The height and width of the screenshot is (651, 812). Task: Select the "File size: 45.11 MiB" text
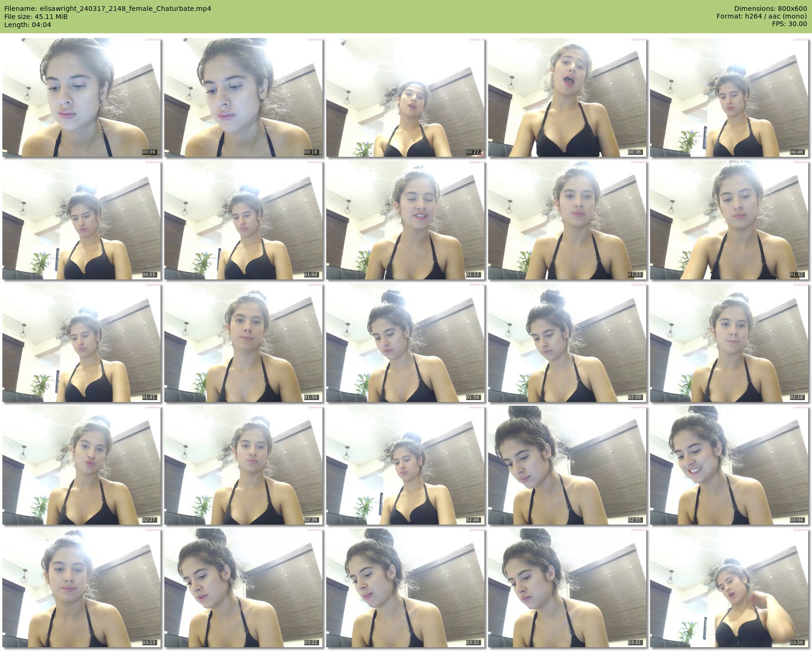[x=36, y=17]
